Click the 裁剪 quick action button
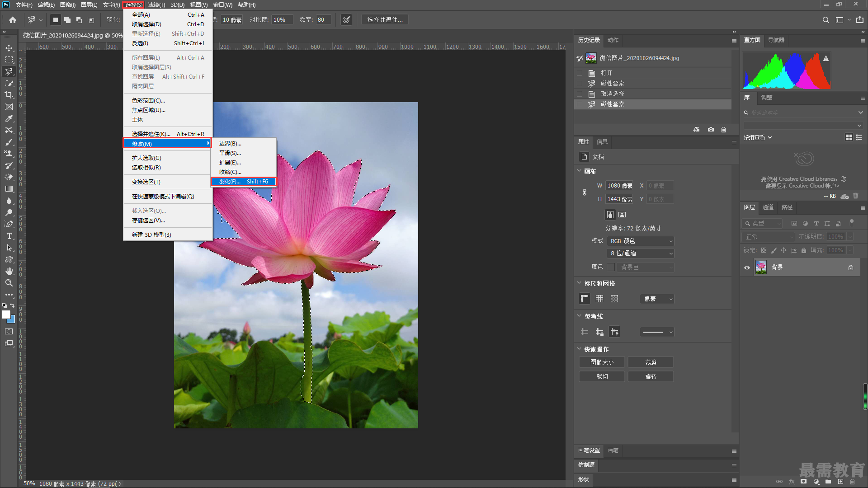The height and width of the screenshot is (488, 868). tap(651, 362)
